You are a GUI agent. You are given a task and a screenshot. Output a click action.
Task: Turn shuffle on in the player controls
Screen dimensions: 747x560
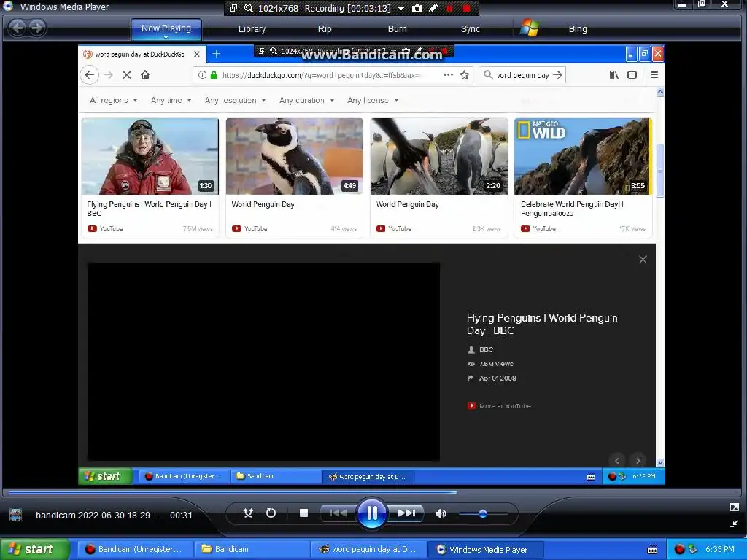(x=248, y=513)
